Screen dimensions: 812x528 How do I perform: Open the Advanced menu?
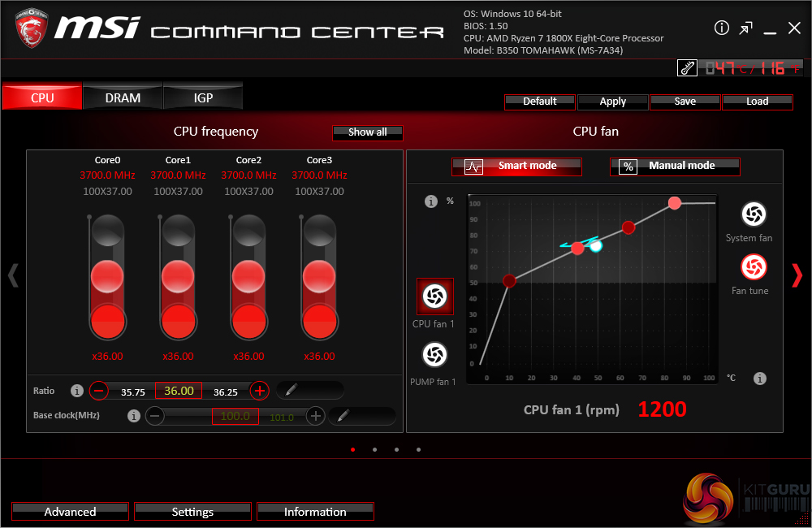[70, 512]
